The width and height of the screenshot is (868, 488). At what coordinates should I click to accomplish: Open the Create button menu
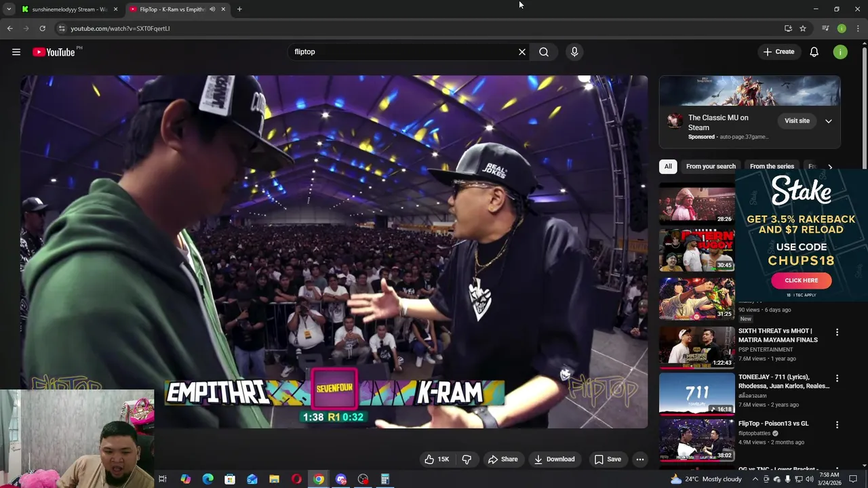[x=778, y=52]
